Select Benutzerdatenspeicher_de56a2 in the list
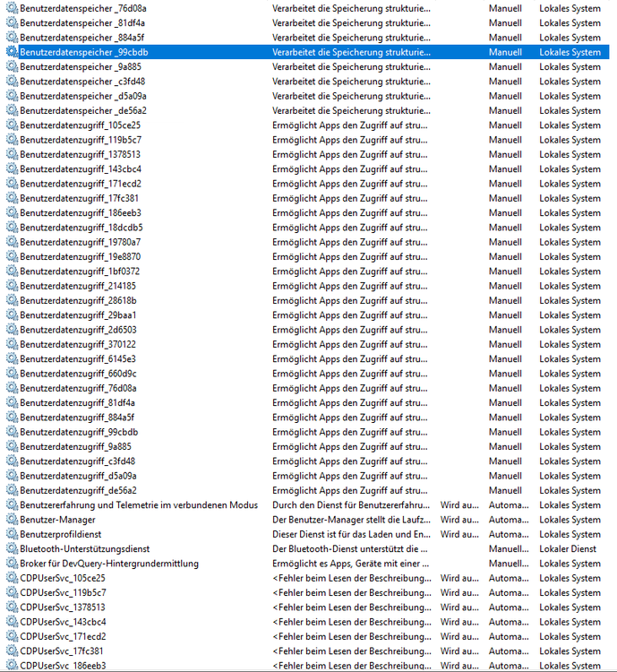 pos(82,110)
